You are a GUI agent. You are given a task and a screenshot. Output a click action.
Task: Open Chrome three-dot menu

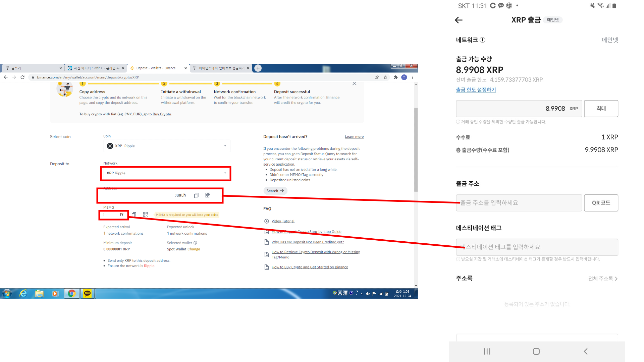click(x=413, y=77)
